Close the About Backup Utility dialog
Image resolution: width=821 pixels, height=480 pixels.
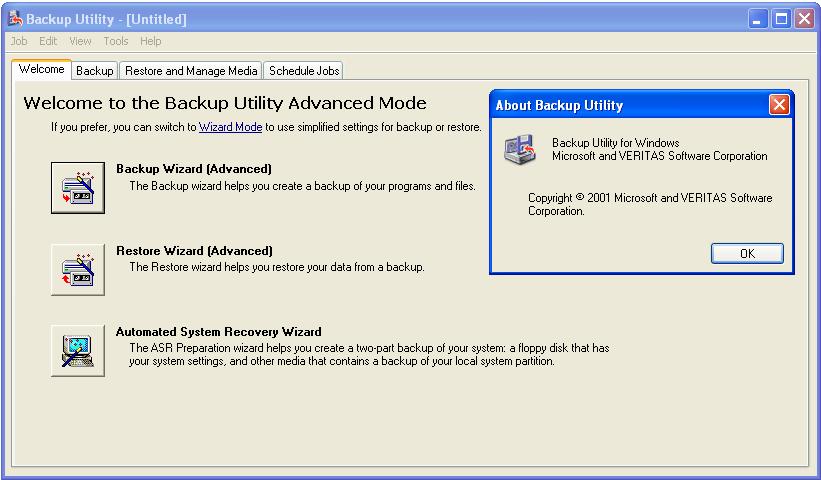click(x=779, y=105)
